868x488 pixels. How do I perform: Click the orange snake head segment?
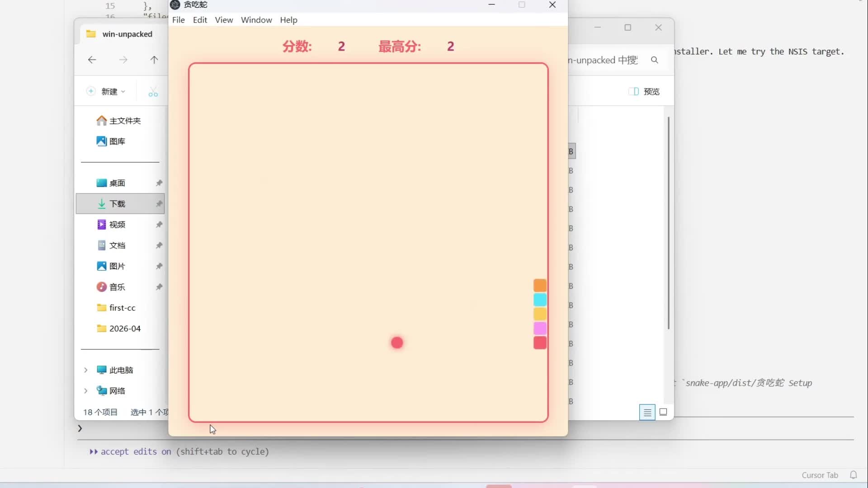pyautogui.click(x=540, y=286)
